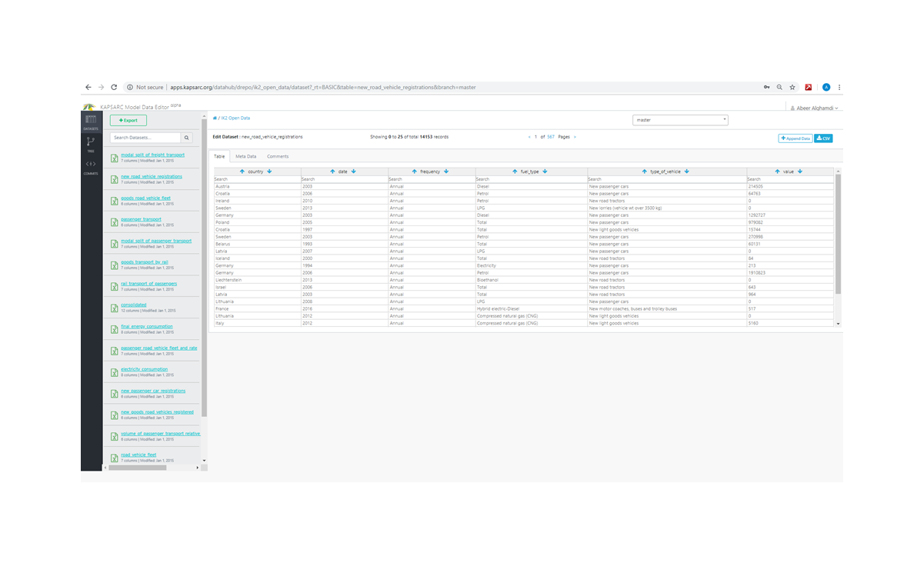Switch to the Comments tab

pyautogui.click(x=278, y=156)
